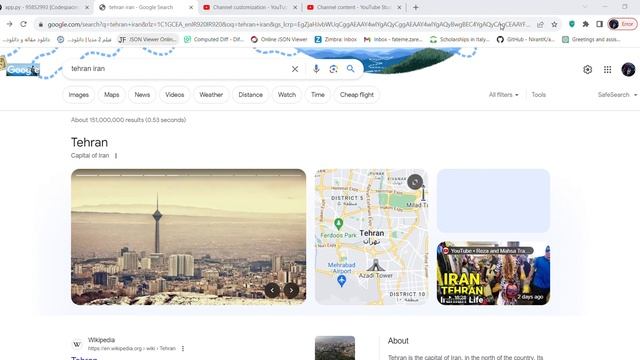
Task: Click the Tehran knowledge panel title
Action: click(89, 142)
